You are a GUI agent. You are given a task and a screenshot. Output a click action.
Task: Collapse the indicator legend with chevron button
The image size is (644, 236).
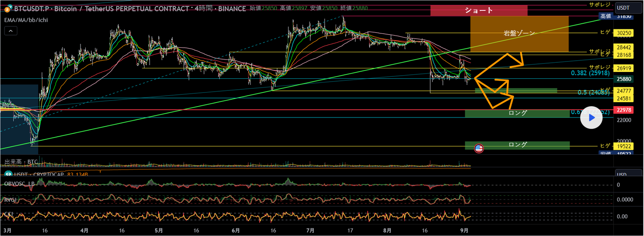point(11,31)
